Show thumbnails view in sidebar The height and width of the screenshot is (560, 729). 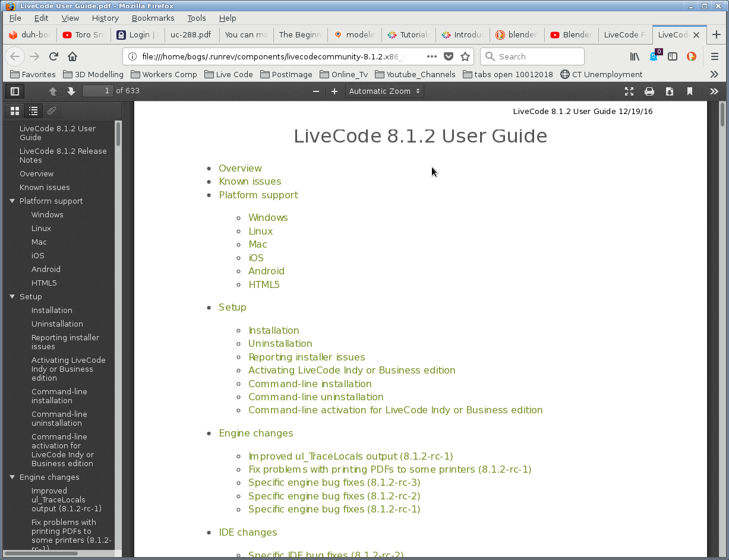pos(15,111)
